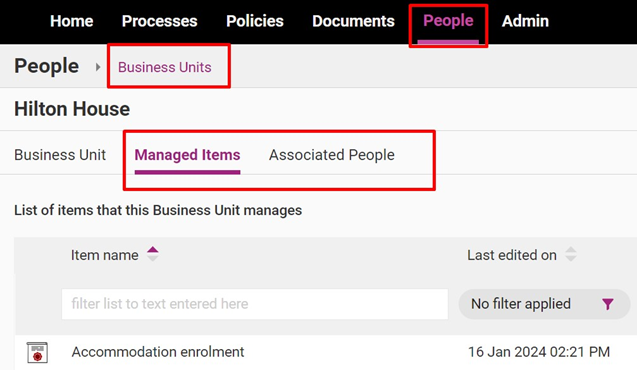Click the Last edited on sort arrows
The image size is (637, 370).
click(571, 254)
